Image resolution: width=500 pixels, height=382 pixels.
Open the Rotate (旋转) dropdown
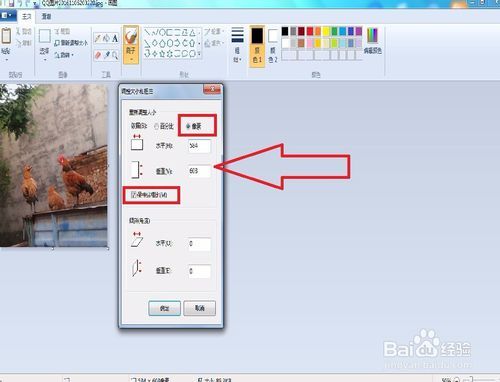64,55
